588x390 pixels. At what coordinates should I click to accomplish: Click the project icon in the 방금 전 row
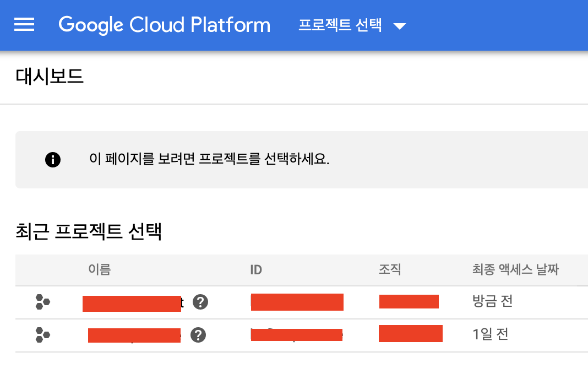pyautogui.click(x=43, y=302)
